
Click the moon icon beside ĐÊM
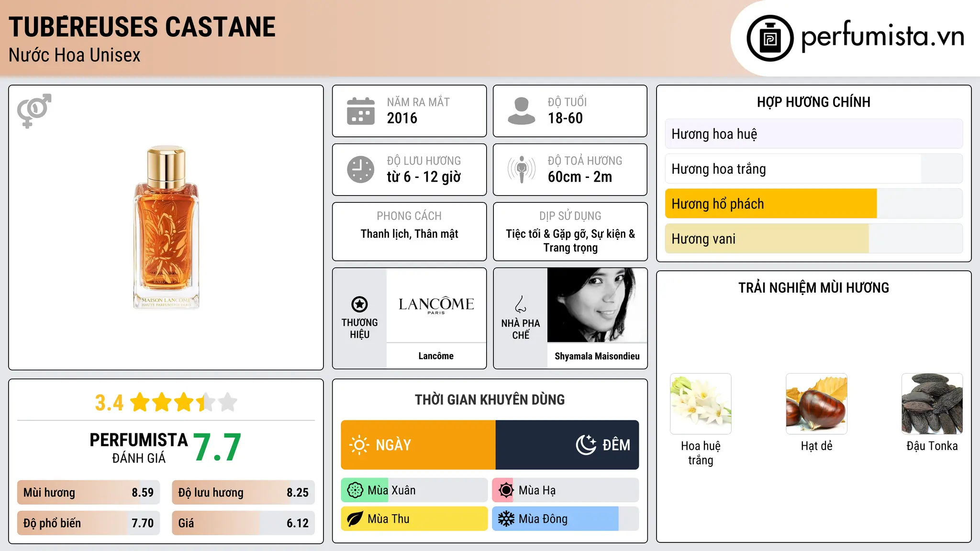click(x=586, y=445)
